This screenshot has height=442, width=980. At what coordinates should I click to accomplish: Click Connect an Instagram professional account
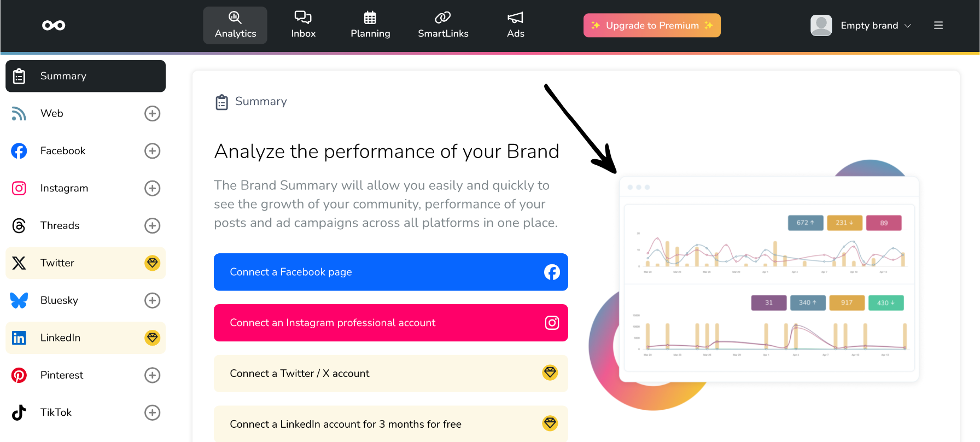click(390, 323)
